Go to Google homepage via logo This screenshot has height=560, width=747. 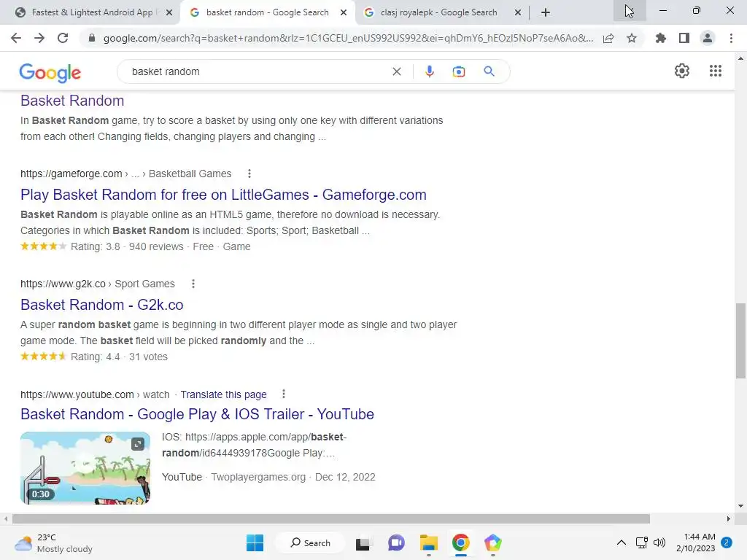[50, 72]
